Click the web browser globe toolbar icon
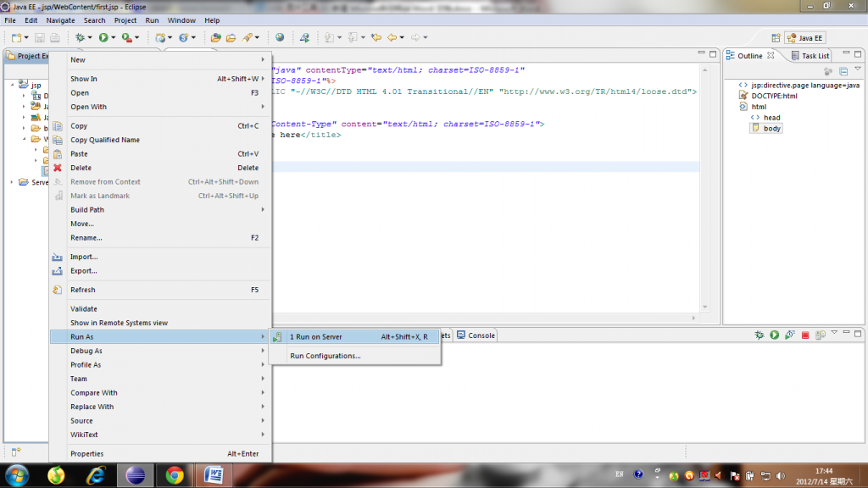Image resolution: width=868 pixels, height=488 pixels. (280, 37)
